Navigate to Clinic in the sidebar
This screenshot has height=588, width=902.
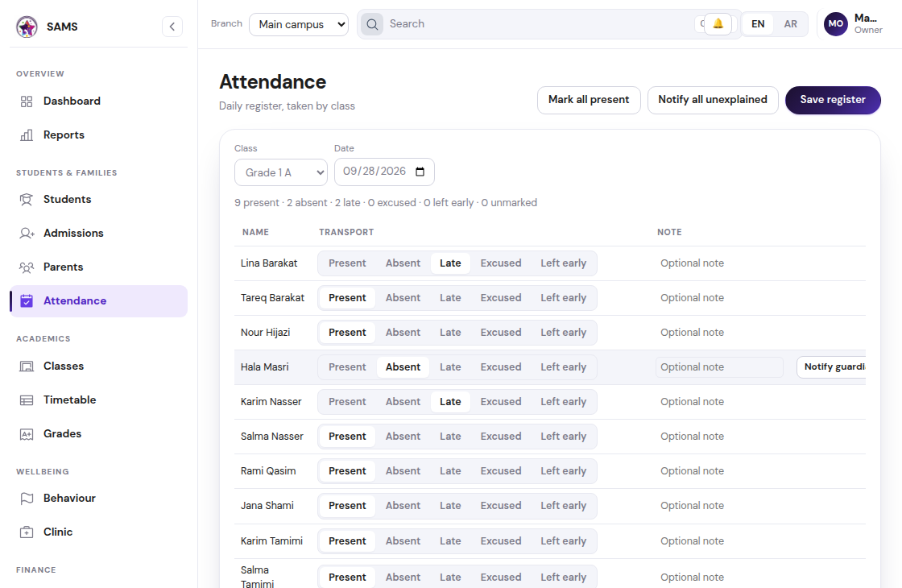tap(98, 532)
